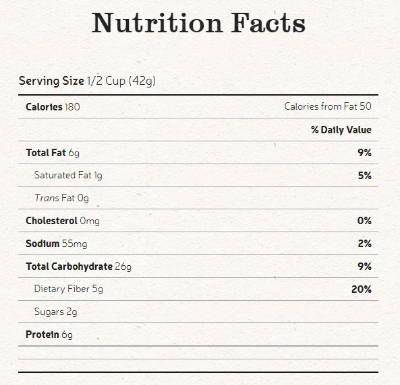Click the Trans Fat 0g line
The width and height of the screenshot is (400, 385).
pyautogui.click(x=62, y=198)
